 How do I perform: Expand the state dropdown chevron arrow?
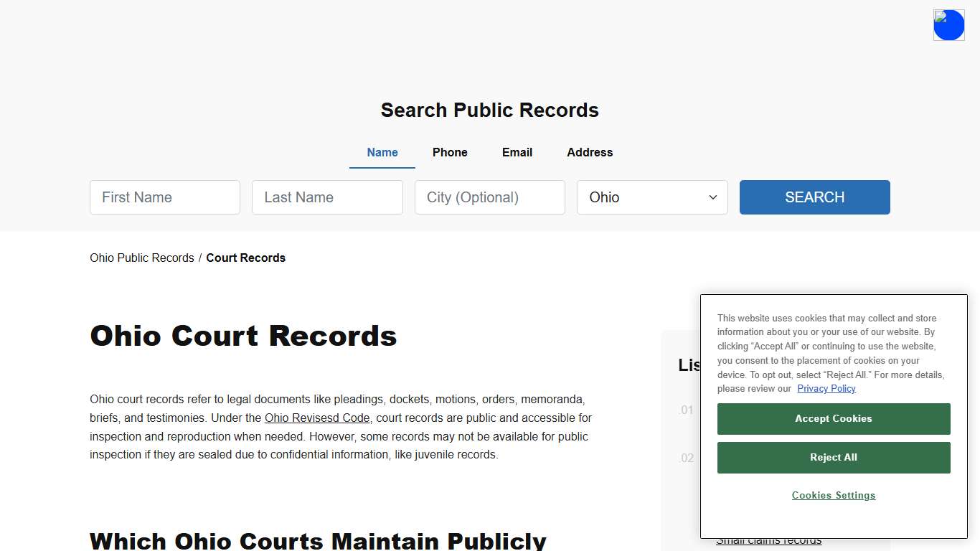(712, 197)
